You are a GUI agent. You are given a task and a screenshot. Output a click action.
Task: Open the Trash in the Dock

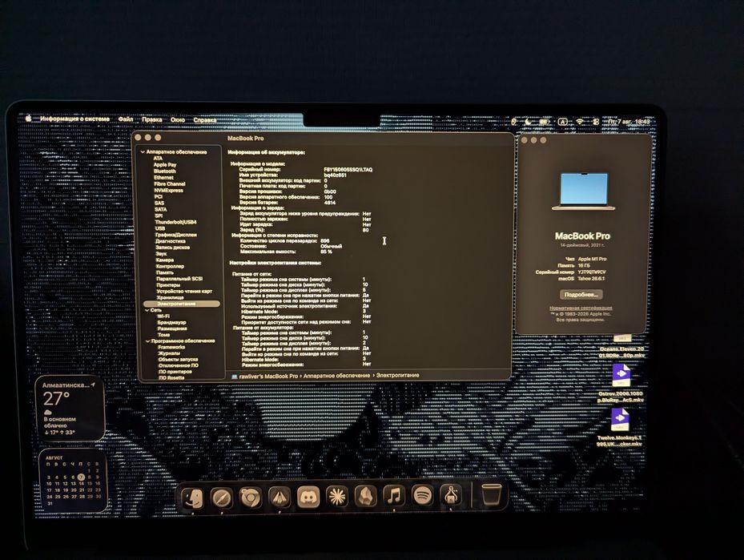coord(491,494)
